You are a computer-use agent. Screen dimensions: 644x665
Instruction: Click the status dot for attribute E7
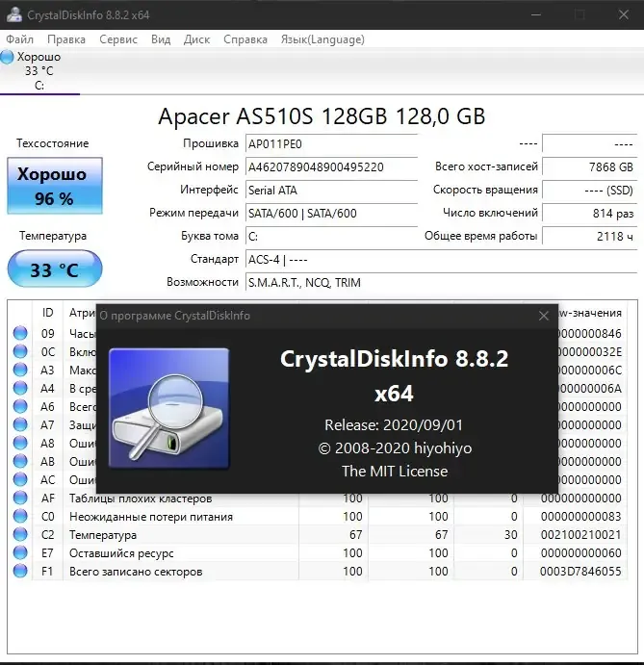point(20,552)
